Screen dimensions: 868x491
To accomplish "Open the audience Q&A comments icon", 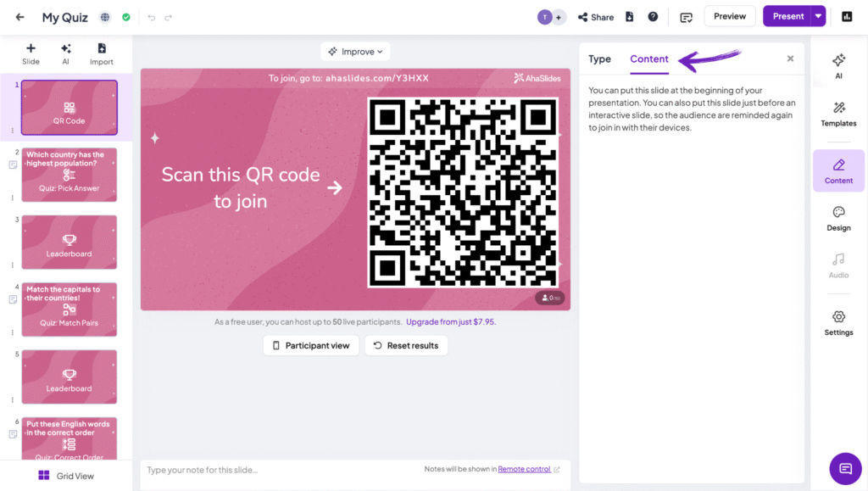I will coord(686,18).
